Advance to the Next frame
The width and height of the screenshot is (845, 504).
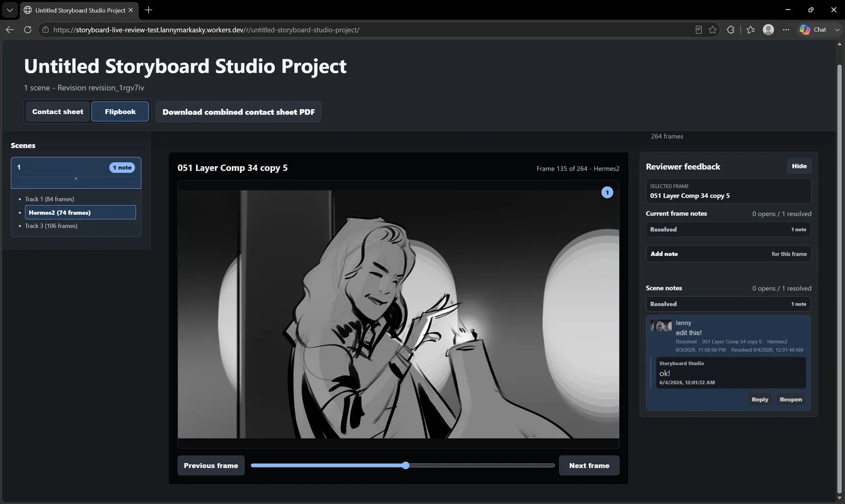pyautogui.click(x=589, y=465)
